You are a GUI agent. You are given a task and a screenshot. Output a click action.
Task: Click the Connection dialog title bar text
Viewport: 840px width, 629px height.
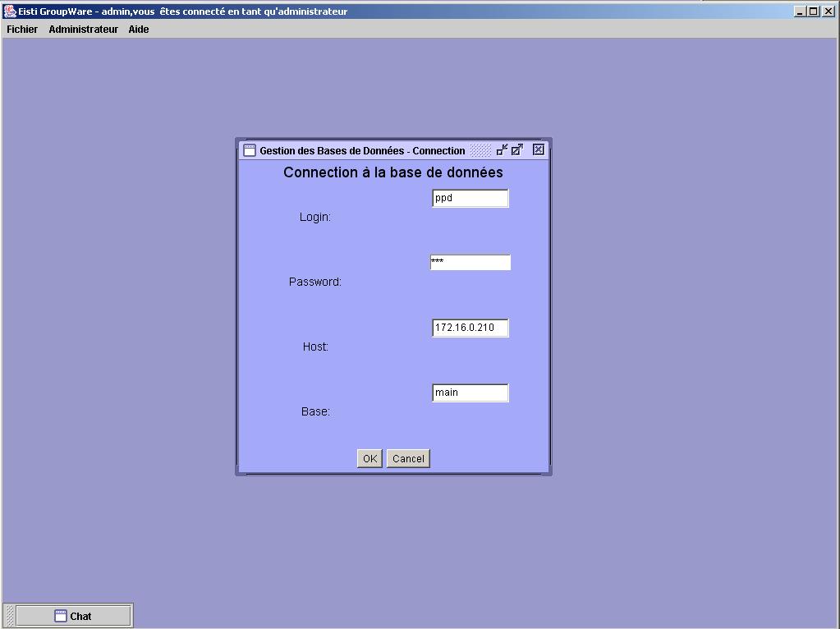click(362, 150)
